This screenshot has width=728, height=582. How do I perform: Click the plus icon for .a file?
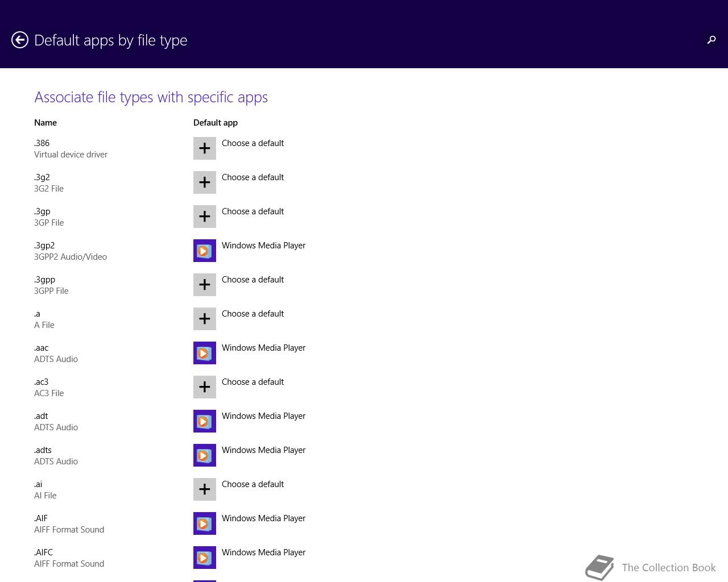pyautogui.click(x=205, y=319)
